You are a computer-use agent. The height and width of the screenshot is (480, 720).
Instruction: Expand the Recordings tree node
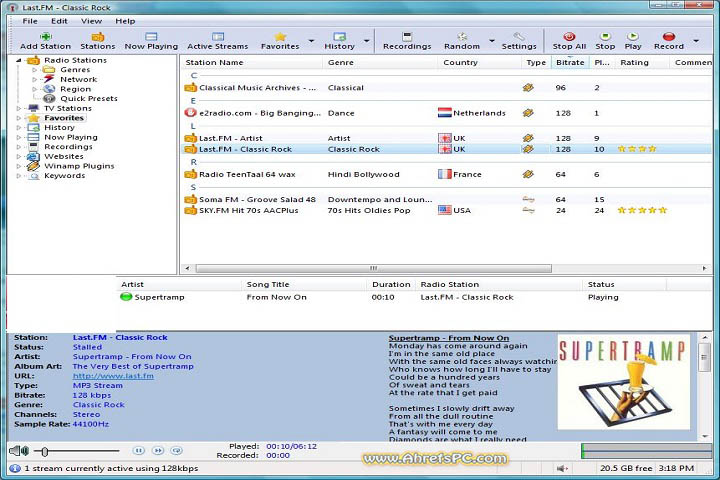coord(18,147)
